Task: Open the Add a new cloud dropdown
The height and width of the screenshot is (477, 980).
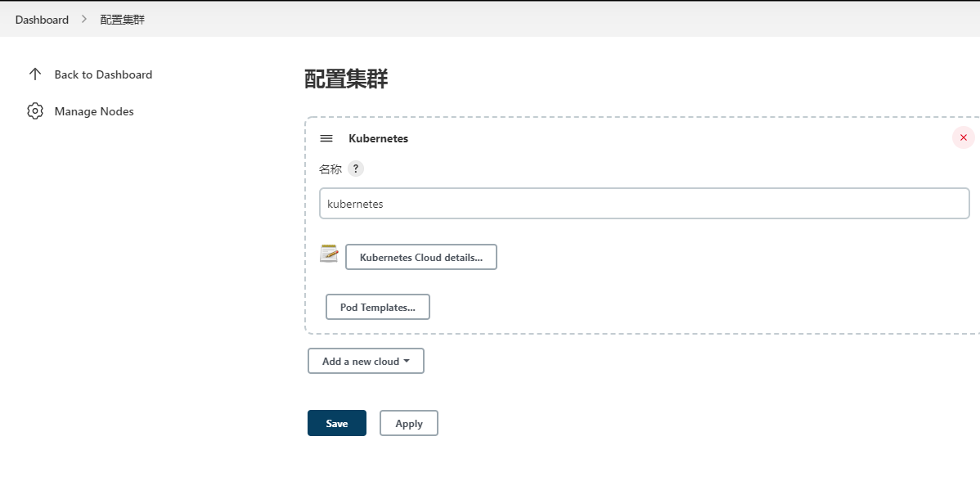Action: click(x=366, y=361)
